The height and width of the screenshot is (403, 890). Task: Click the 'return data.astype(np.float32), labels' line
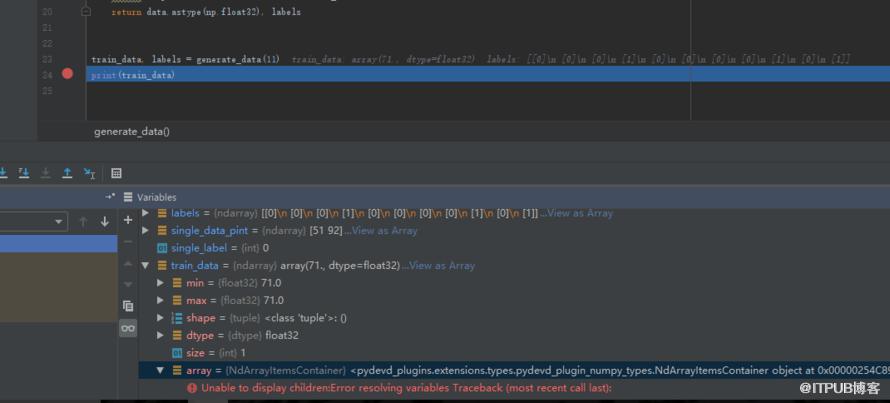point(206,12)
